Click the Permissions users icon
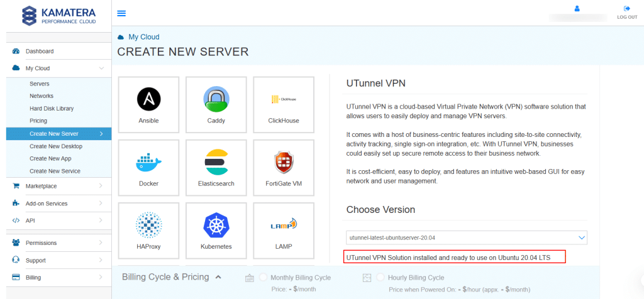The width and height of the screenshot is (644, 299). pos(16,243)
